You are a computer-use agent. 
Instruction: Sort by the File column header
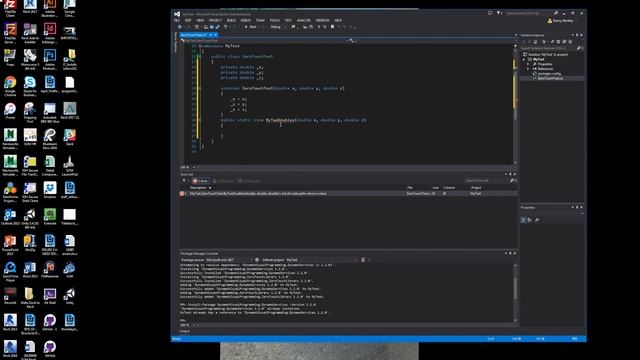(409, 188)
